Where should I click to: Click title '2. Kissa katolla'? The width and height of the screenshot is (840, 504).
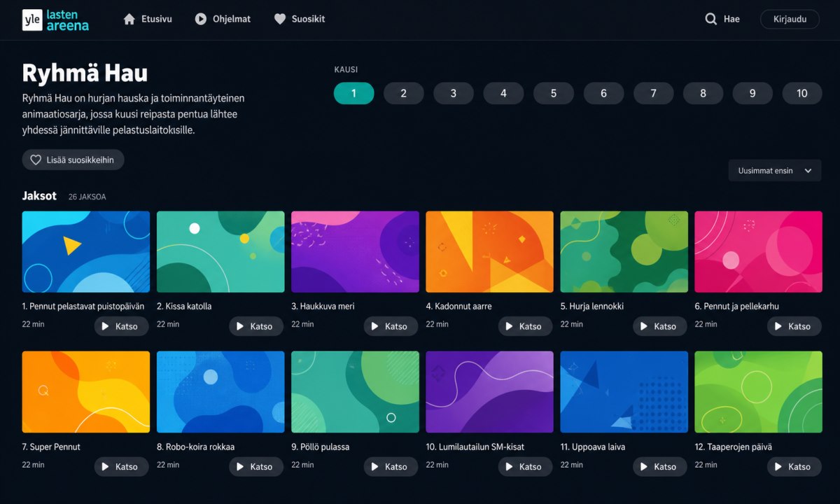pyautogui.click(x=184, y=306)
